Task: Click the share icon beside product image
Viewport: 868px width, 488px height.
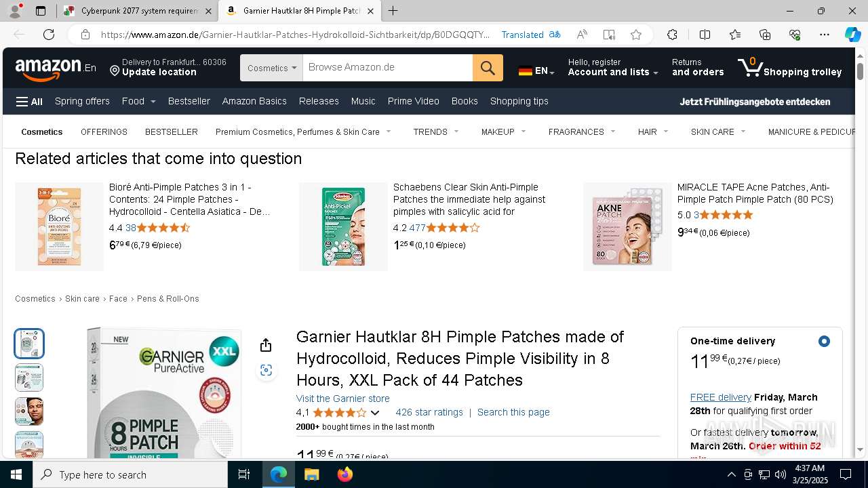Action: 266,345
